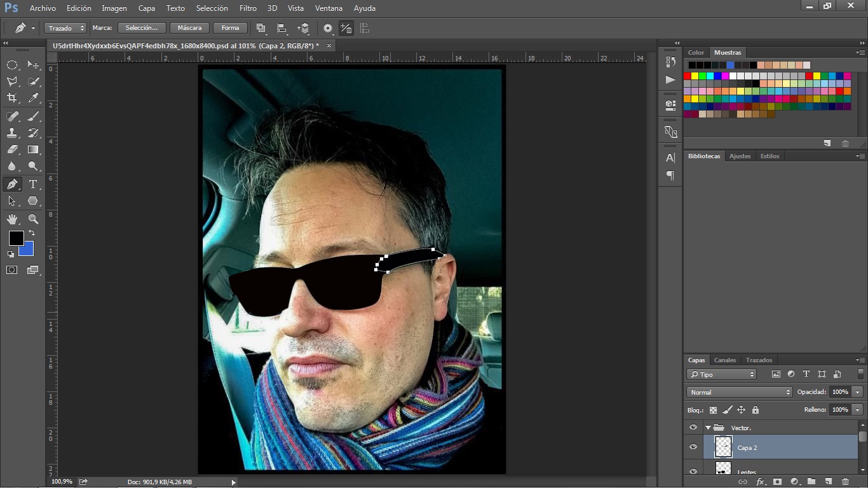Add a layer style with fx icon
868x488 pixels.
click(760, 482)
